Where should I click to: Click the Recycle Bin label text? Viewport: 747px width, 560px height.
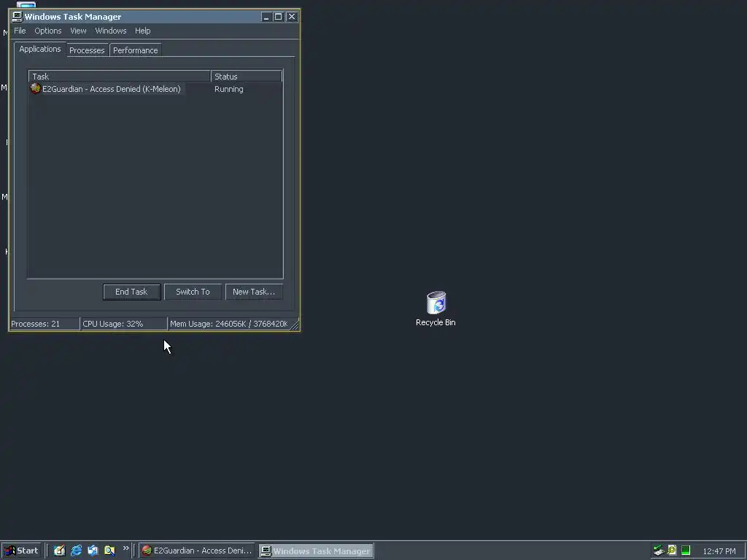(x=436, y=322)
